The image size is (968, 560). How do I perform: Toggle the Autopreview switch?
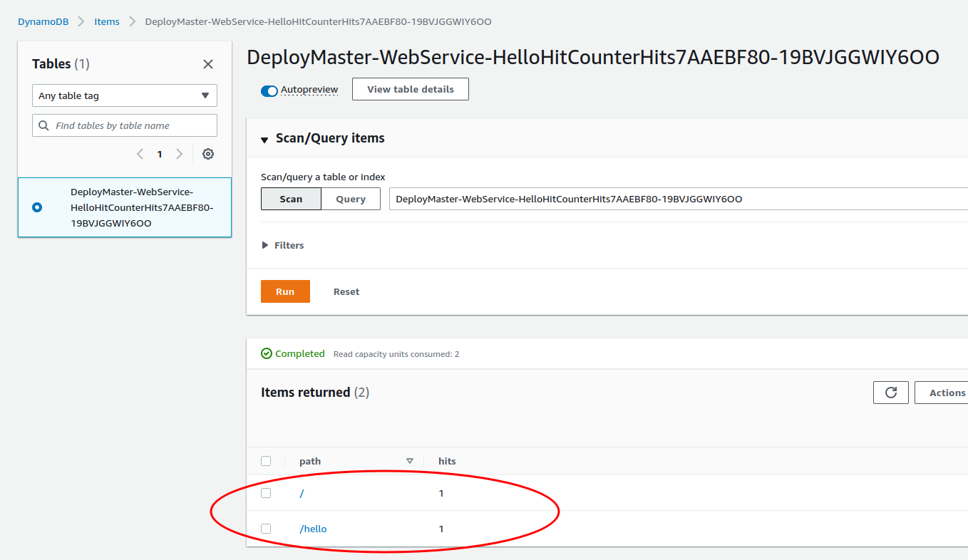[x=269, y=90]
